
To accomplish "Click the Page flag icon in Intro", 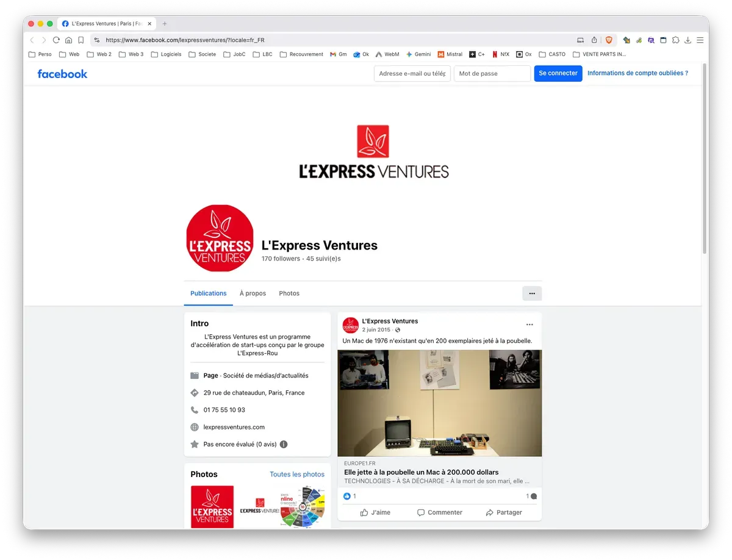I will [195, 376].
